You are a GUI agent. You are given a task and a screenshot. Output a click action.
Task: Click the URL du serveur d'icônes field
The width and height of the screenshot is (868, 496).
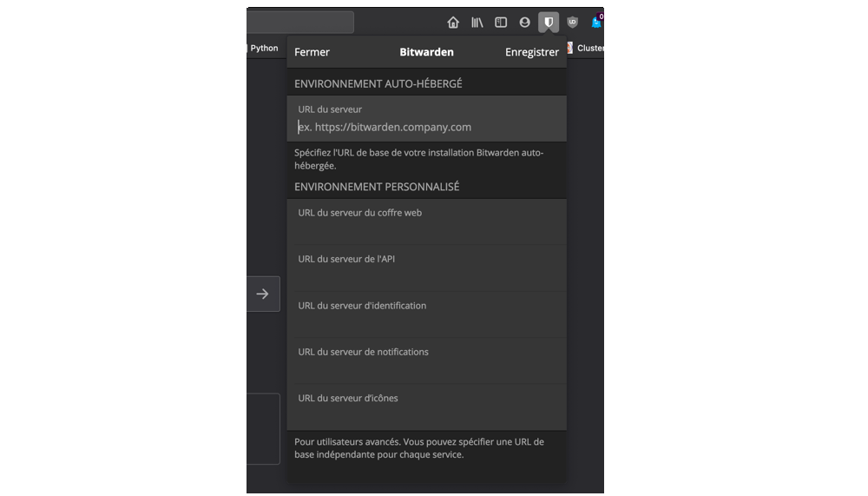click(427, 407)
